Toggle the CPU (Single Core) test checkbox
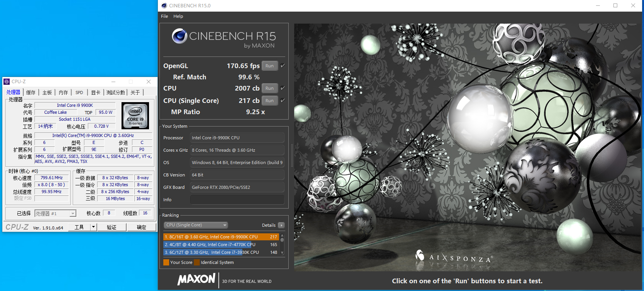The width and height of the screenshot is (644, 291). click(x=283, y=101)
